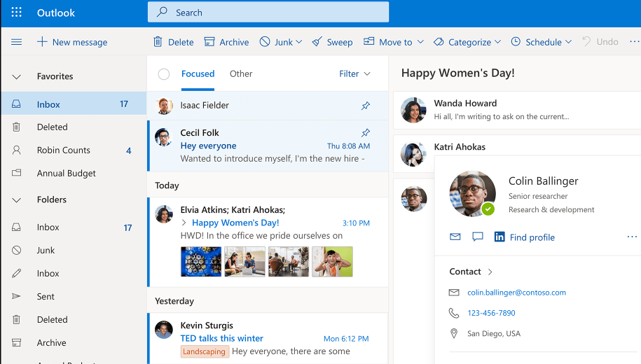Toggle pin on Isaac Fielder message
The image size is (641, 364).
click(x=366, y=106)
